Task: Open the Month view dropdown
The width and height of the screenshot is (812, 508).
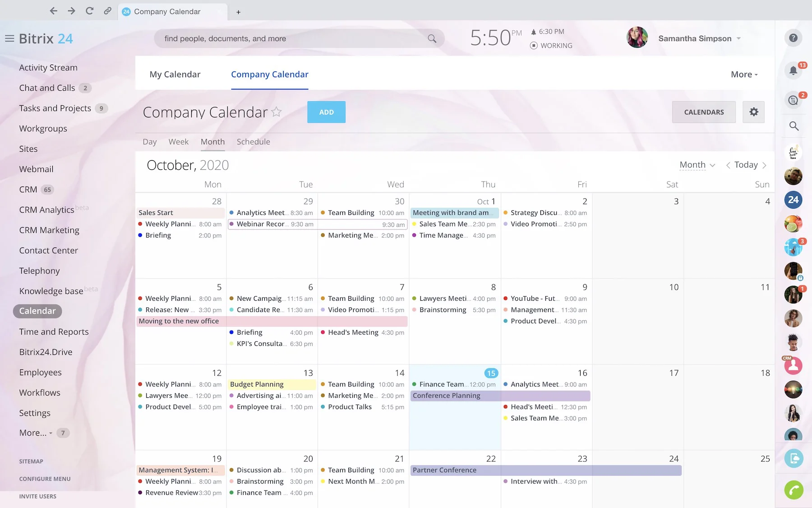Action: click(697, 165)
